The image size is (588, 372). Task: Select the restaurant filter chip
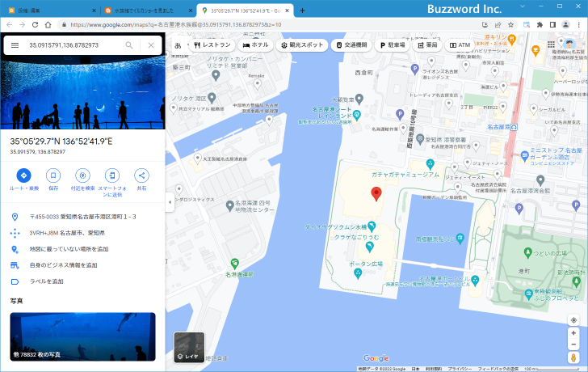tap(212, 45)
